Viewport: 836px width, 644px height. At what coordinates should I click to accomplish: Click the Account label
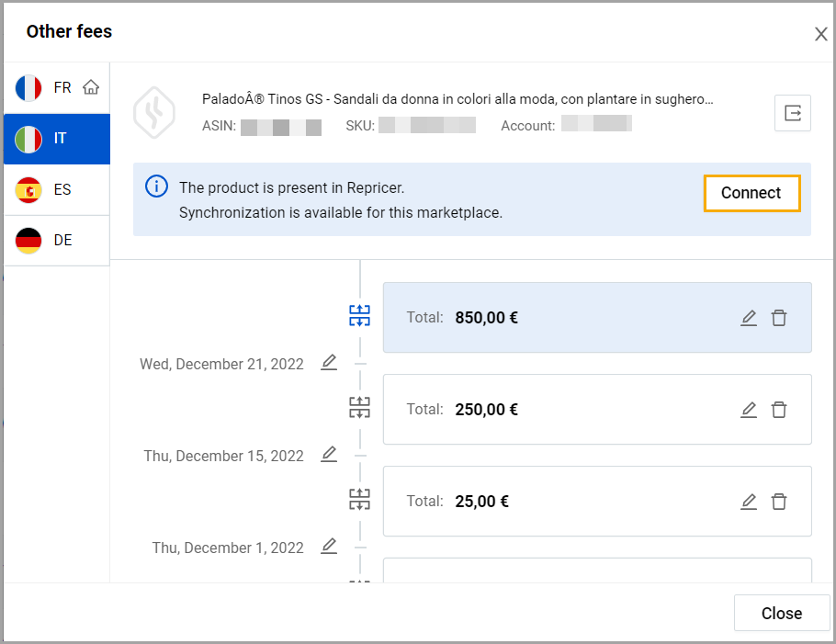(x=528, y=126)
